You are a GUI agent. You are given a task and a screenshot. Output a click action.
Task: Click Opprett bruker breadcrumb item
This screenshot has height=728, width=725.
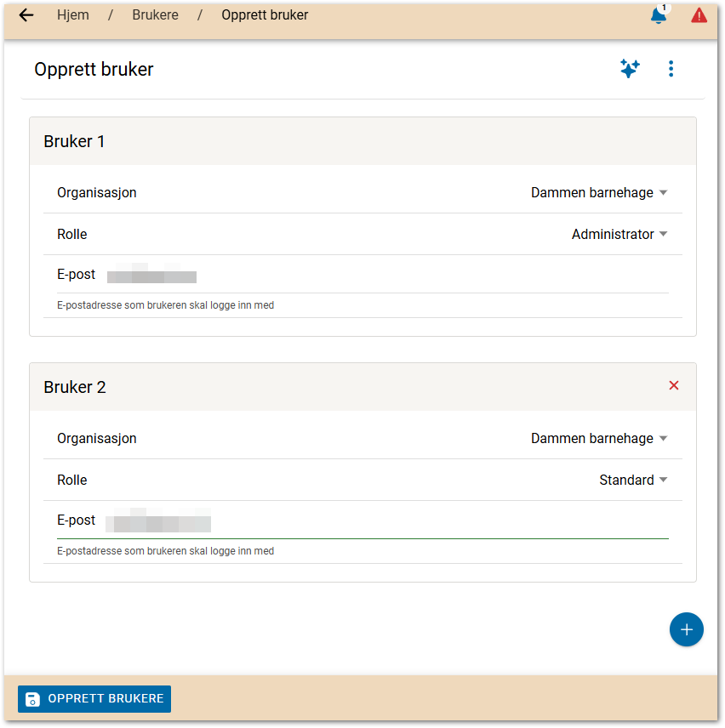[x=265, y=15]
